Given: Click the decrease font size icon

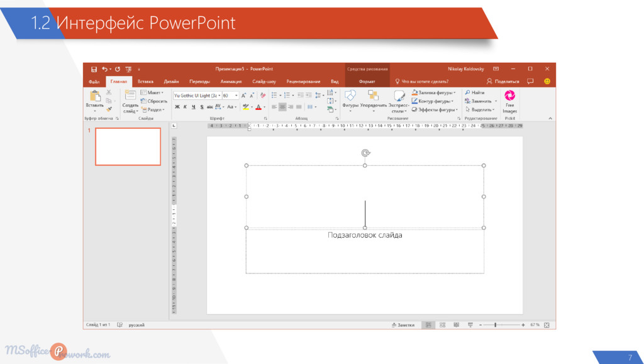Looking at the screenshot, I should pos(252,96).
